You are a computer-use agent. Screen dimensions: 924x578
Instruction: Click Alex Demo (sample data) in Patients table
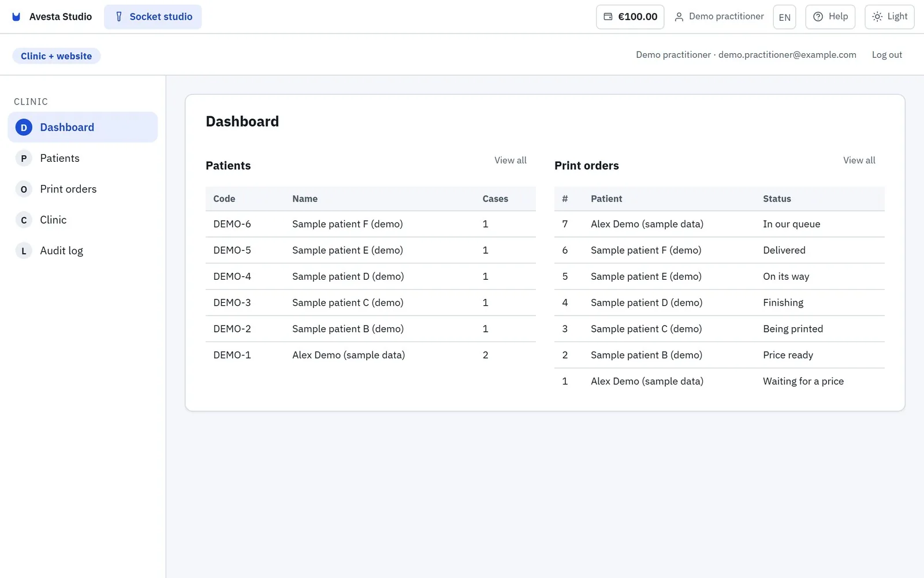point(348,355)
